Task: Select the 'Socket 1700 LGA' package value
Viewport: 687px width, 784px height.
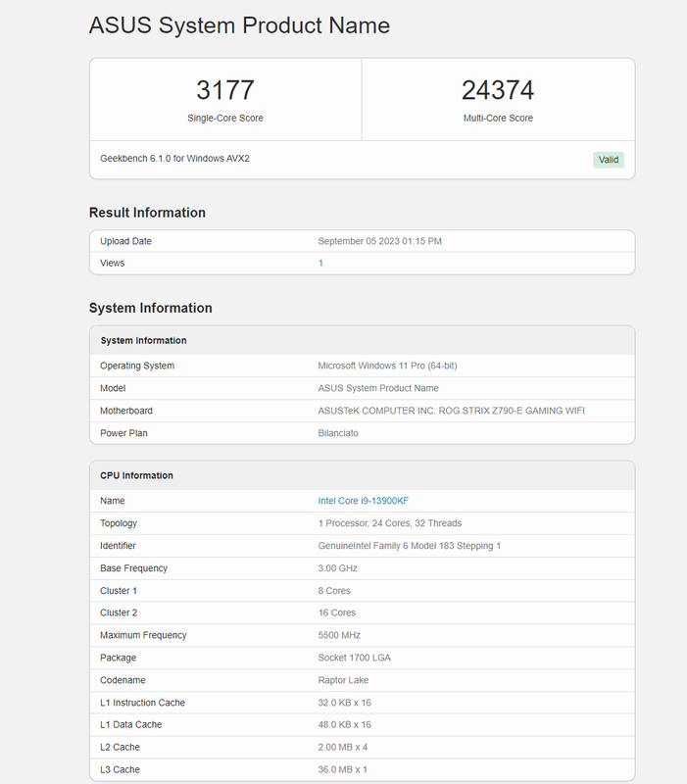Action: 354,658
